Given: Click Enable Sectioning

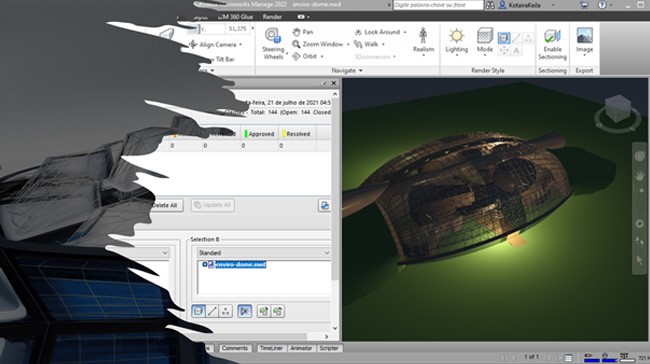Looking at the screenshot, I should (x=552, y=44).
